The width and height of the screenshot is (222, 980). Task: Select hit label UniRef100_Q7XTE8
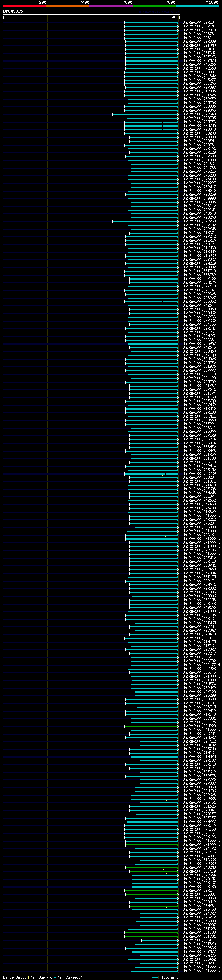[x=199, y=604]
